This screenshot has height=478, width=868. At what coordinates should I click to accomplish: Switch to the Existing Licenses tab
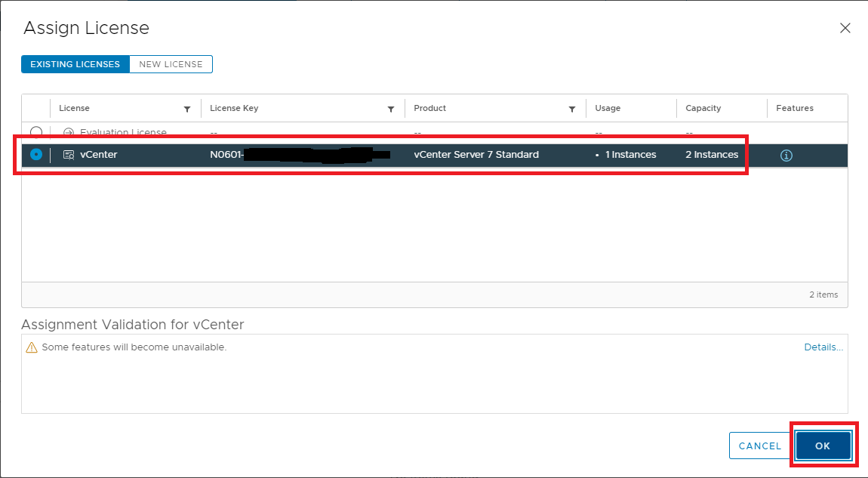tap(75, 64)
